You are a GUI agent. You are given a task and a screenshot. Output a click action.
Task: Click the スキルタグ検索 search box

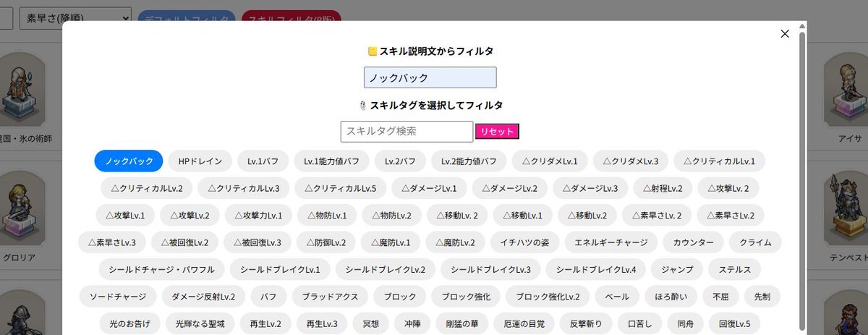click(x=407, y=132)
